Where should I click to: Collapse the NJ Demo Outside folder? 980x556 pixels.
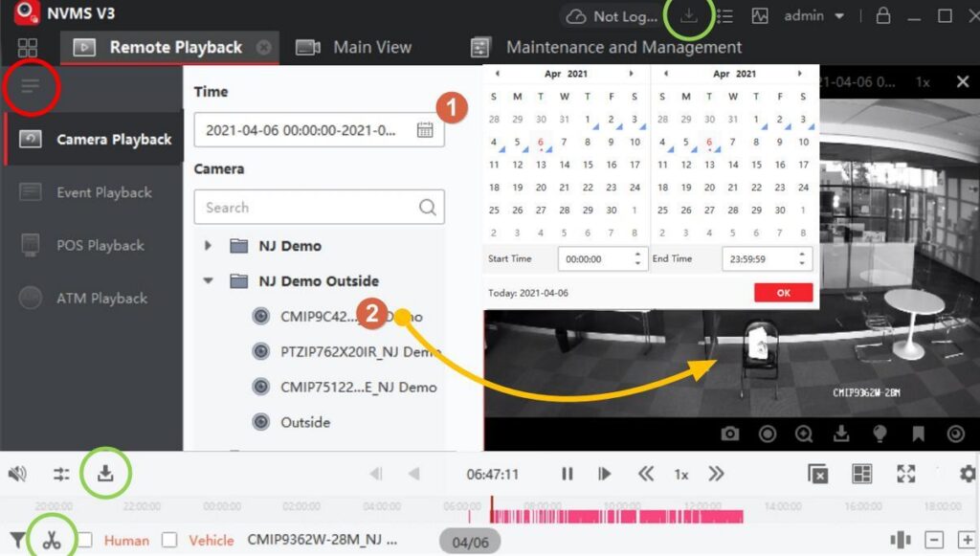[208, 281]
